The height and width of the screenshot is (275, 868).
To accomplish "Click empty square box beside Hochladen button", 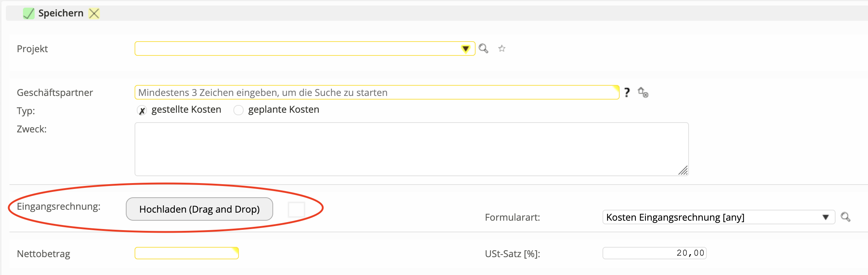I will [x=296, y=209].
